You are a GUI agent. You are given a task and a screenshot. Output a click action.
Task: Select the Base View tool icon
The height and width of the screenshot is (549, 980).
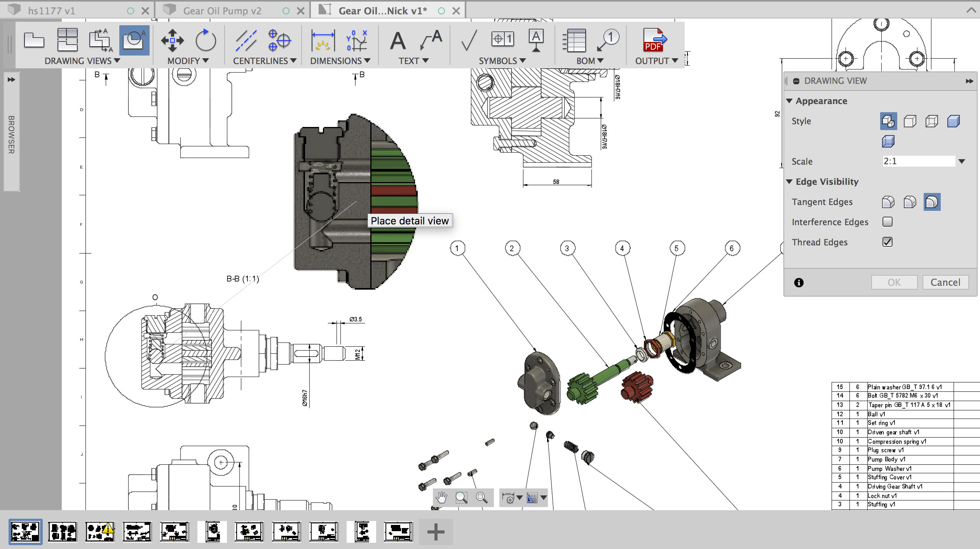click(34, 40)
